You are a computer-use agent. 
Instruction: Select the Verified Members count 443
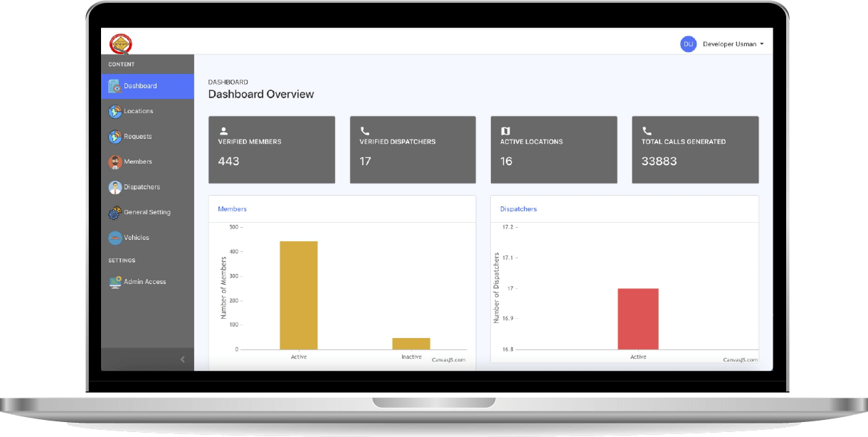coord(228,162)
